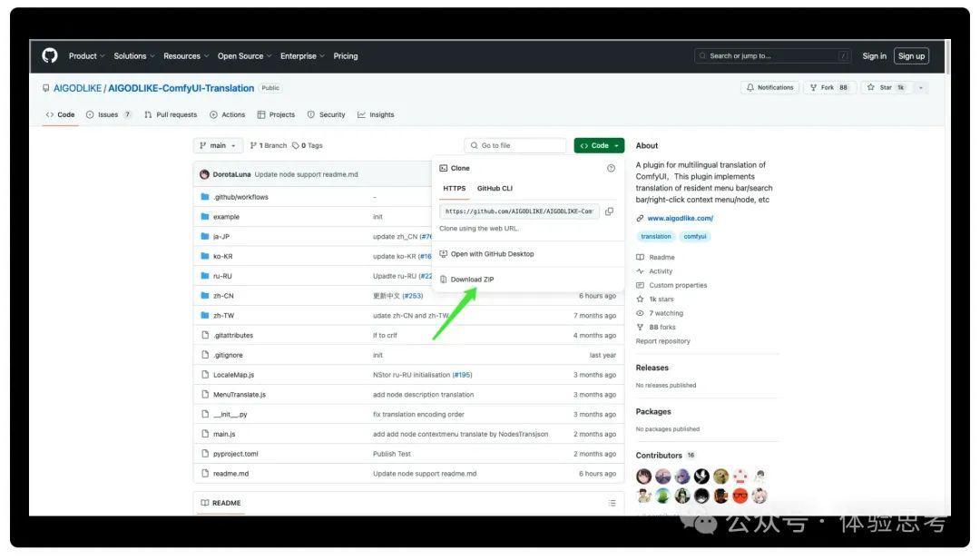
Task: Star the repository
Action: click(886, 87)
